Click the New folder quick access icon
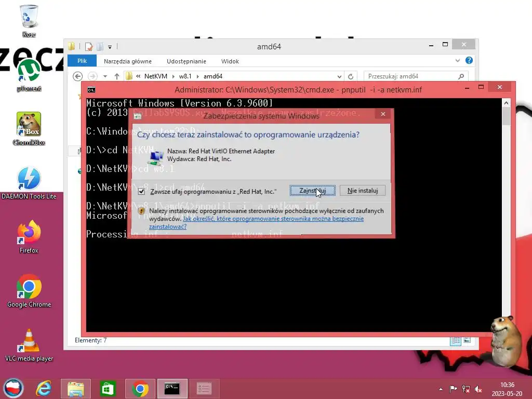 coord(100,46)
